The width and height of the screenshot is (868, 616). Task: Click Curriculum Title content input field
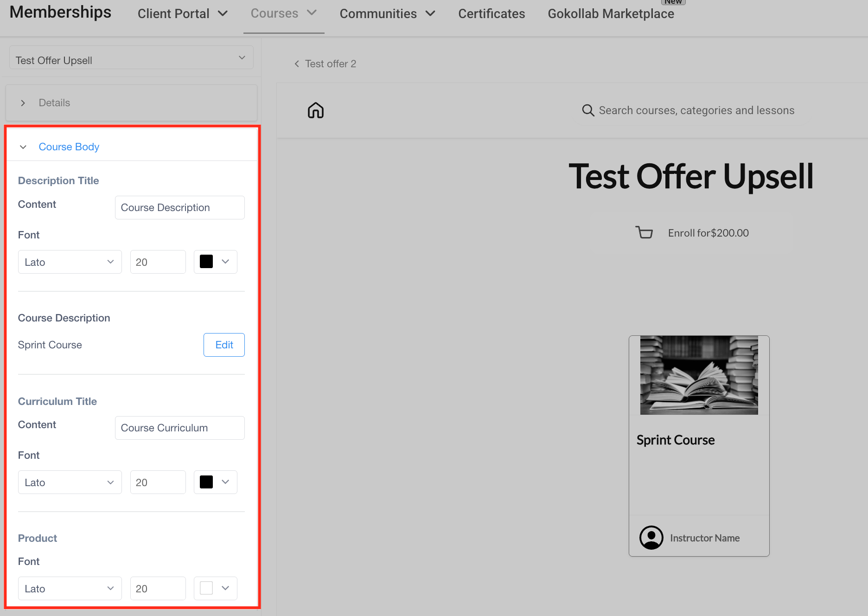179,428
